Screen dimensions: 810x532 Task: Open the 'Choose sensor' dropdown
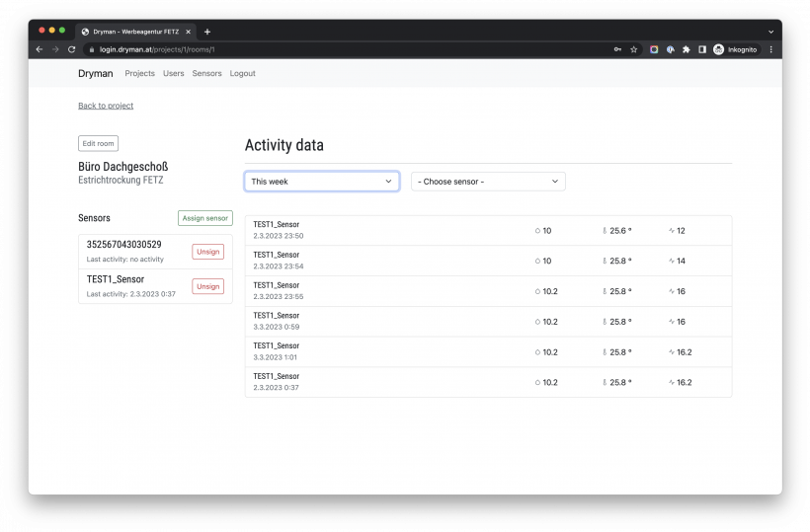pyautogui.click(x=488, y=182)
